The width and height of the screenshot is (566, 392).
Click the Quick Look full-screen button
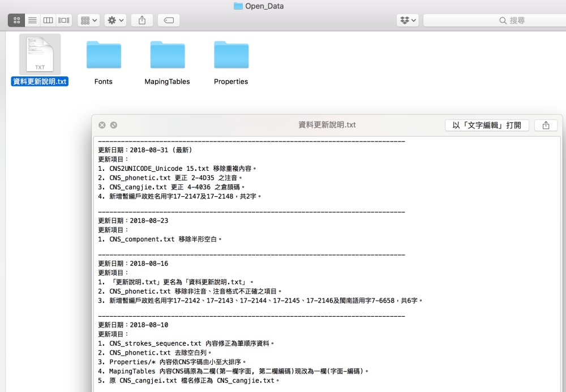pos(114,125)
